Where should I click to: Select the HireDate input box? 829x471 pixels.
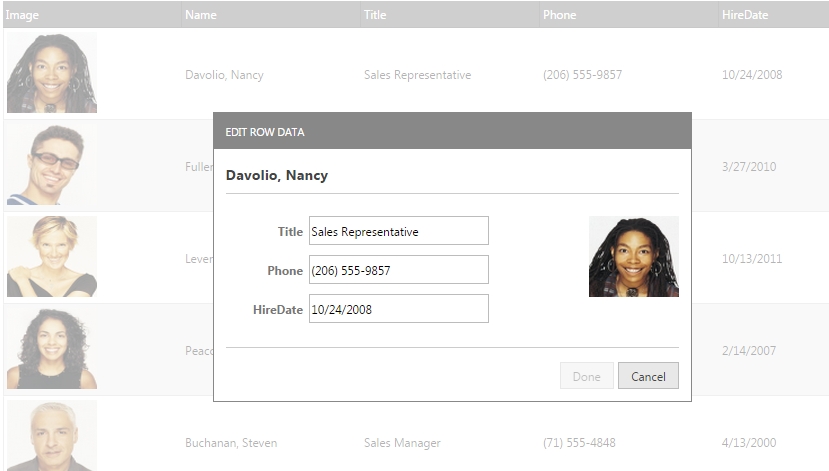398,309
